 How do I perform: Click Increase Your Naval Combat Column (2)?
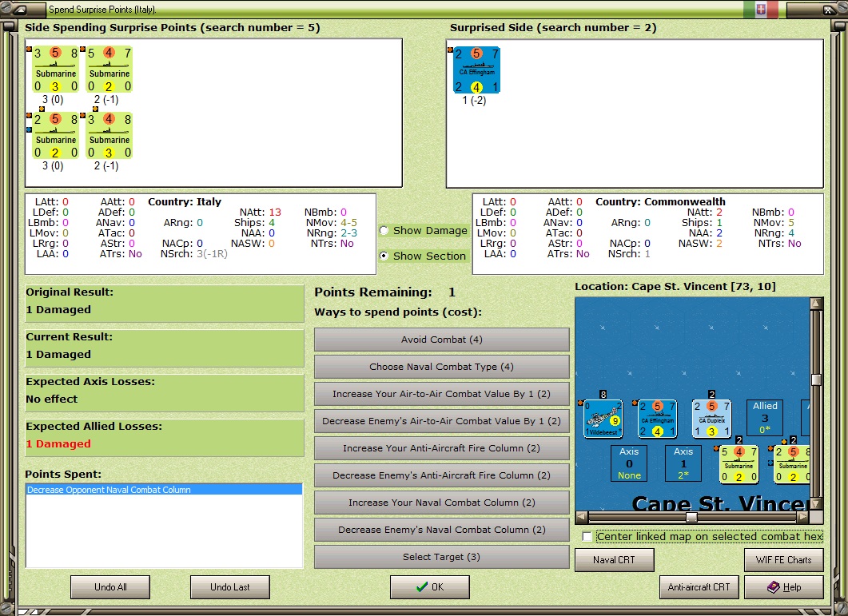coord(441,503)
